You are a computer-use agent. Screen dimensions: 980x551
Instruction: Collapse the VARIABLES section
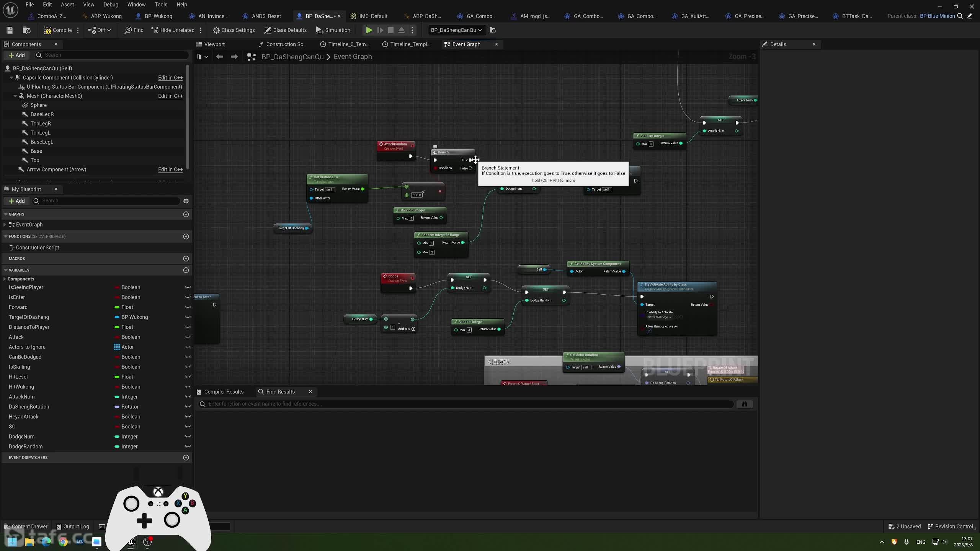[x=5, y=270]
